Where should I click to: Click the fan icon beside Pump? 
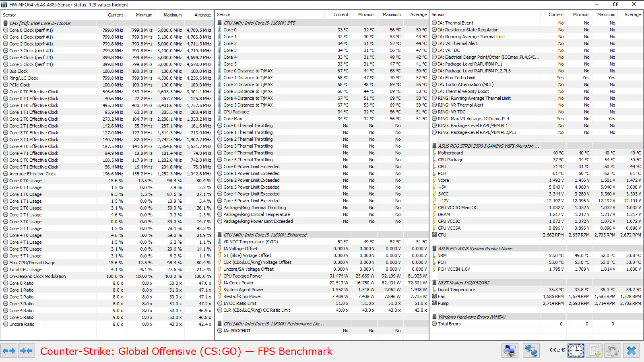[x=434, y=303]
